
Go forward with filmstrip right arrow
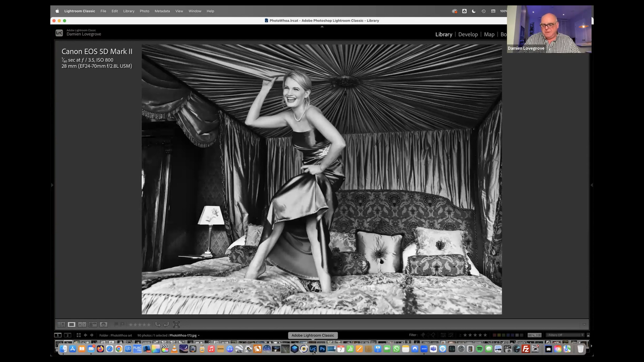[91, 335]
